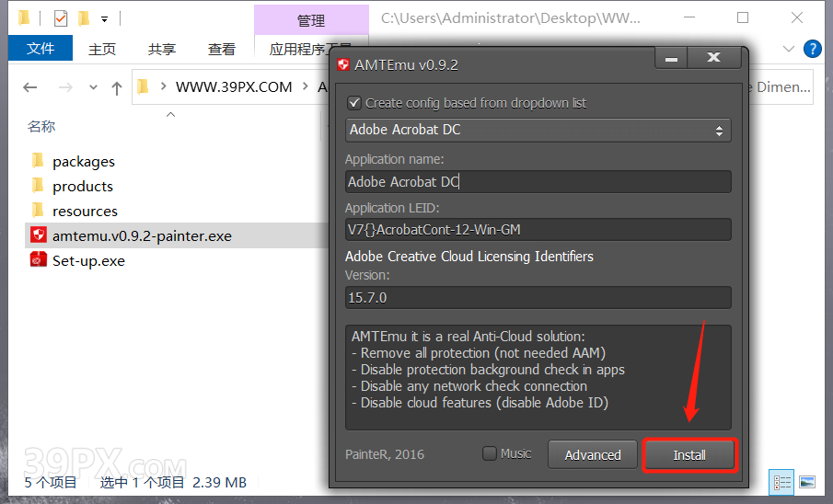Select amtemu.v0.9.2-painter.exe file
Image resolution: width=833 pixels, height=504 pixels.
[142, 235]
